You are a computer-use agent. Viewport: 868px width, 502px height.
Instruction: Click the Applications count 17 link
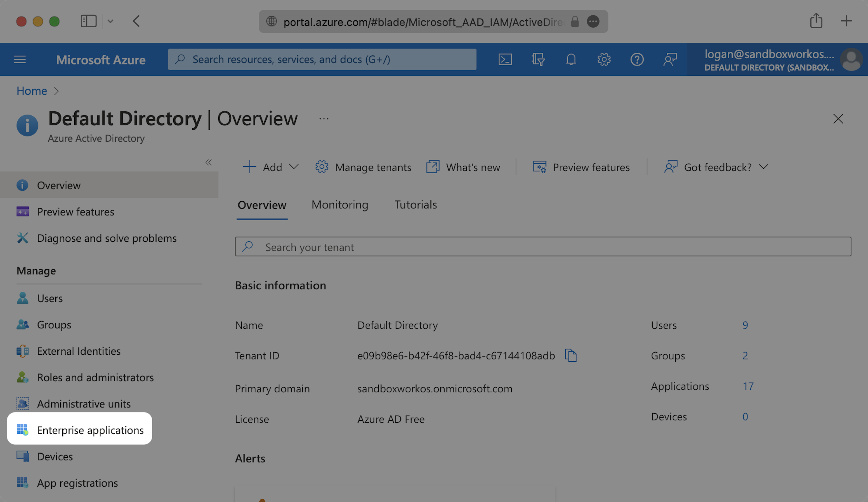[748, 386]
